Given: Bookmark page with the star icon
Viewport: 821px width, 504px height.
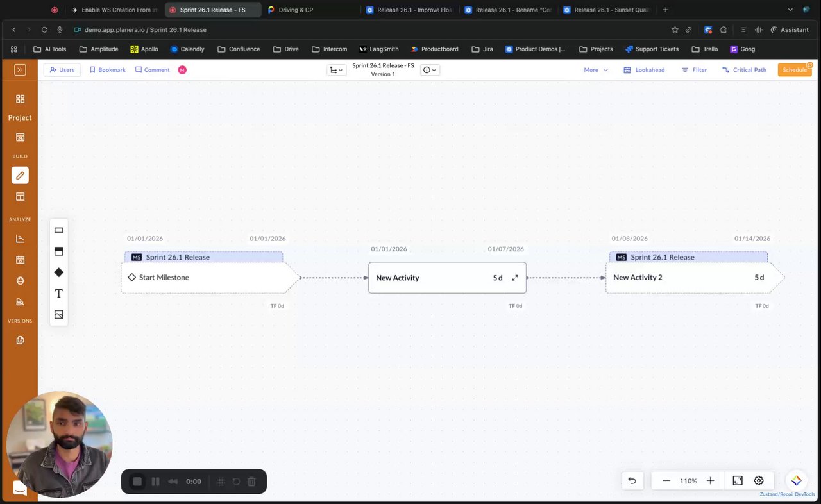Looking at the screenshot, I should (675, 29).
